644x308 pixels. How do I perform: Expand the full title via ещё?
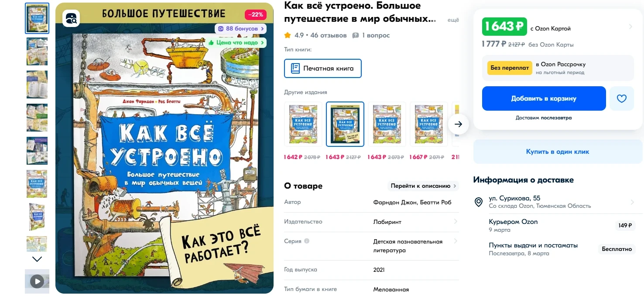pyautogui.click(x=453, y=20)
